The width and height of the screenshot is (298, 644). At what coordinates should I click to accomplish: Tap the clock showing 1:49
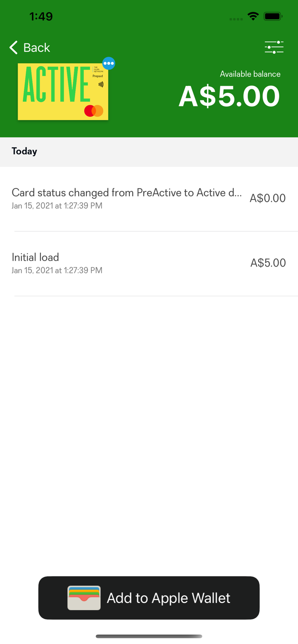coord(41,16)
